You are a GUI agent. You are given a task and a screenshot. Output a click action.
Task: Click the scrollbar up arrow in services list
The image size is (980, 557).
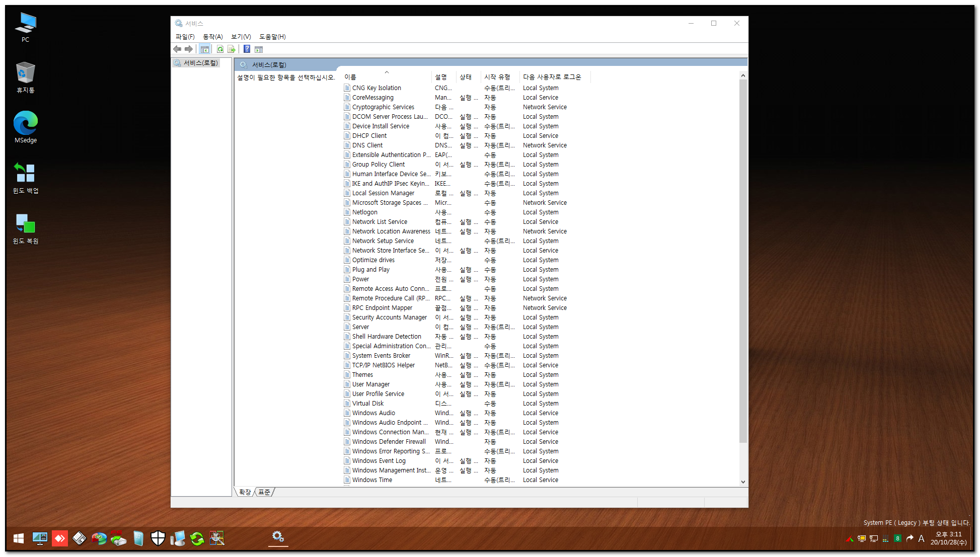tap(743, 76)
